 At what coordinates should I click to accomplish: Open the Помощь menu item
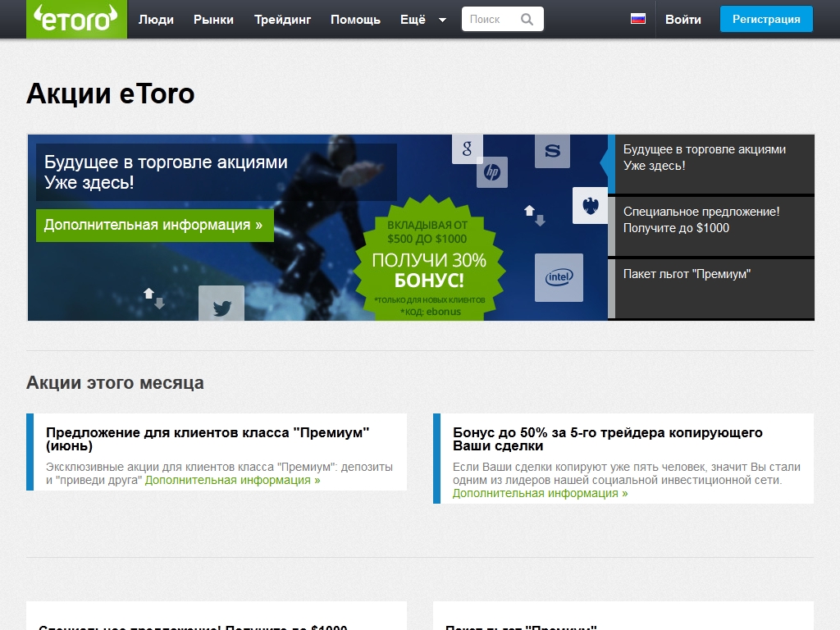point(355,20)
